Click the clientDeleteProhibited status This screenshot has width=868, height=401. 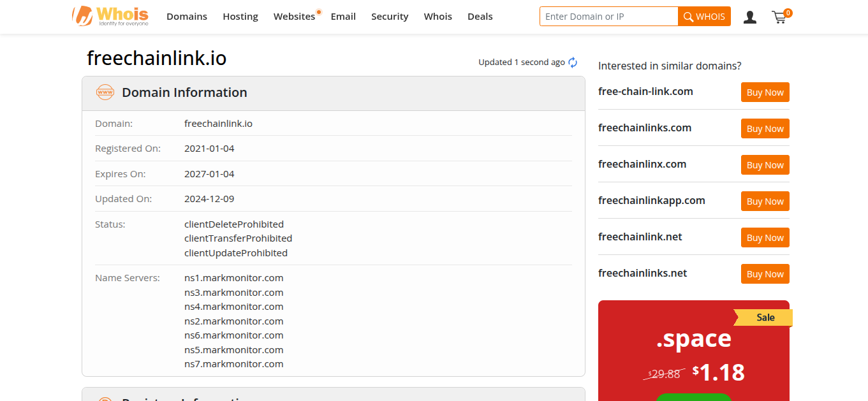point(234,224)
